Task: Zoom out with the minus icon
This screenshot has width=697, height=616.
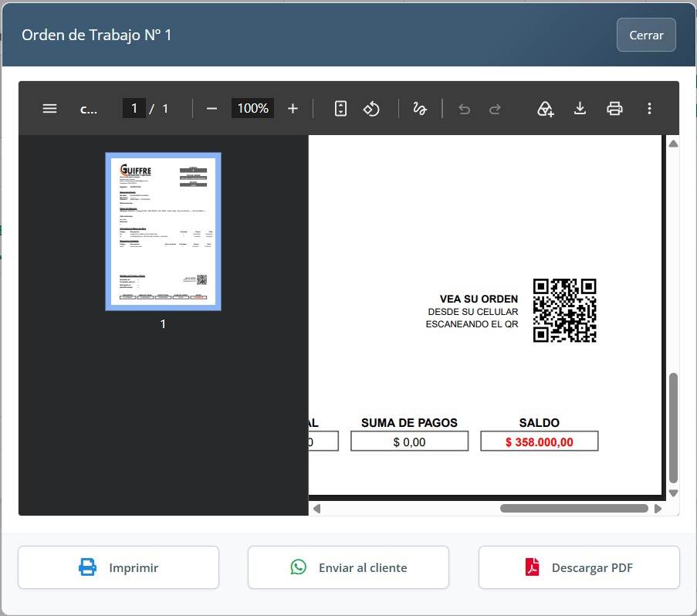Action: pos(211,108)
